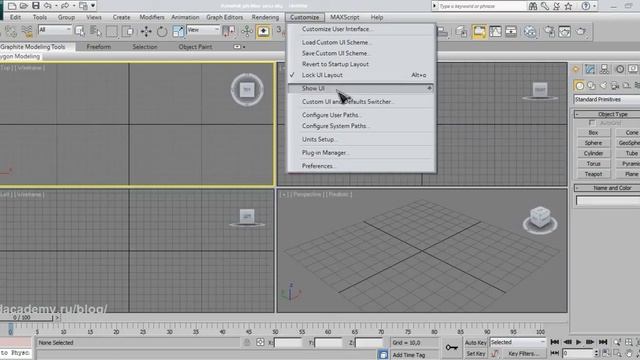Select the Cameras category icon

(615, 86)
